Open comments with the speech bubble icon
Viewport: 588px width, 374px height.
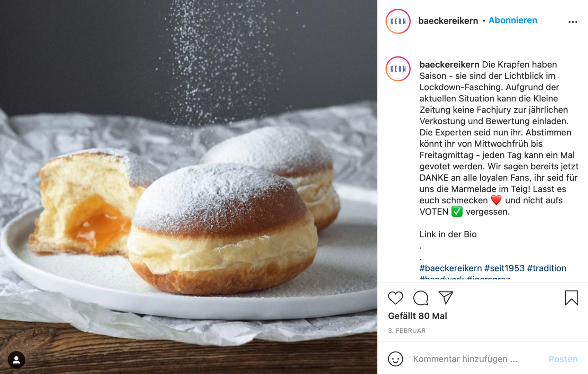click(421, 298)
